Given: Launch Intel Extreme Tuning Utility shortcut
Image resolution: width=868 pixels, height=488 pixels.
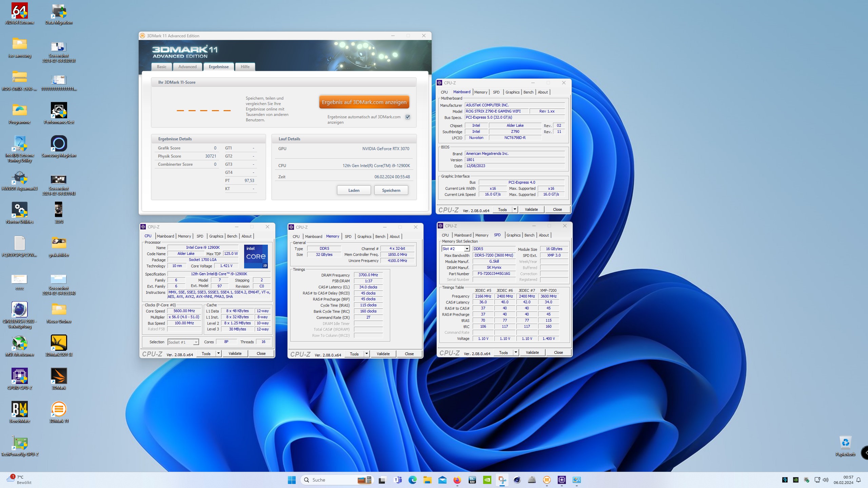Looking at the screenshot, I should coord(19,149).
